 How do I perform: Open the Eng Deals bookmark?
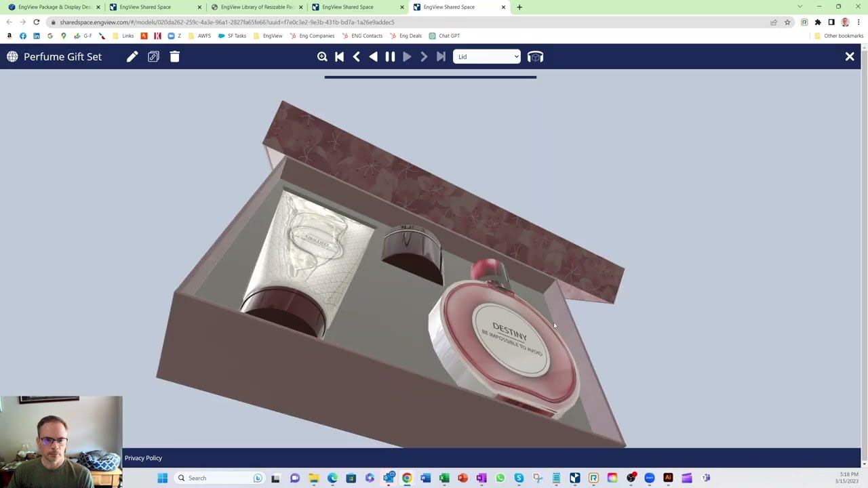pos(406,36)
